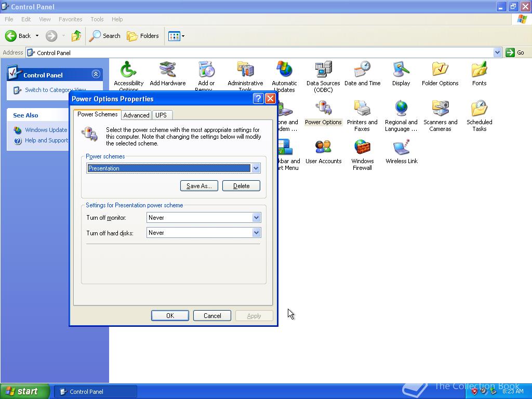Select the Control Panel taskbar button
The image size is (532, 399).
coord(96,392)
